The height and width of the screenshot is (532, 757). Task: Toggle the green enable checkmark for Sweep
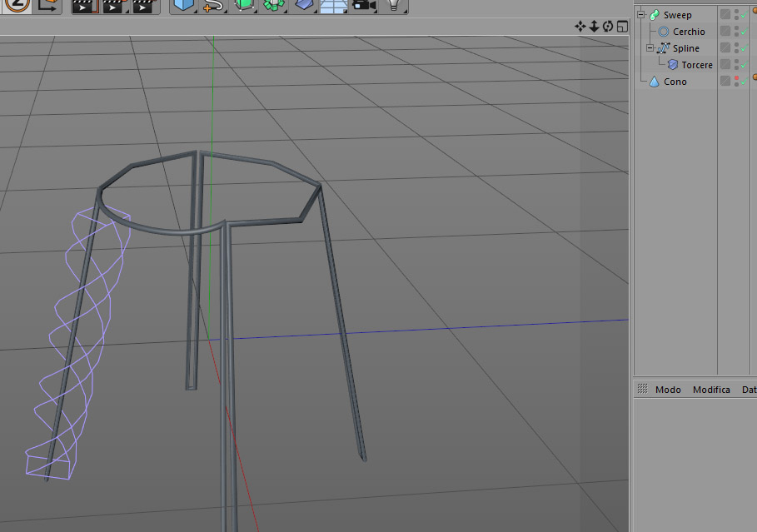[744, 16]
